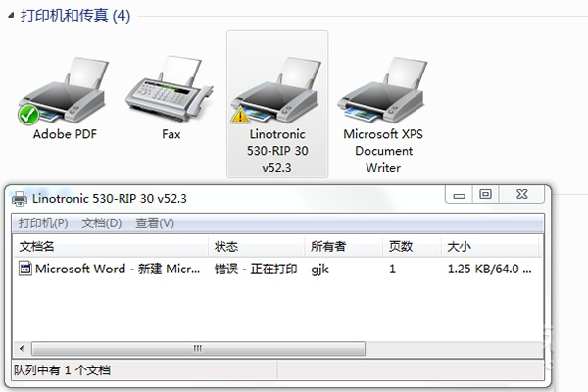
Task: Click the horizontal scrollbar thumb in queue window
Action: click(x=198, y=349)
